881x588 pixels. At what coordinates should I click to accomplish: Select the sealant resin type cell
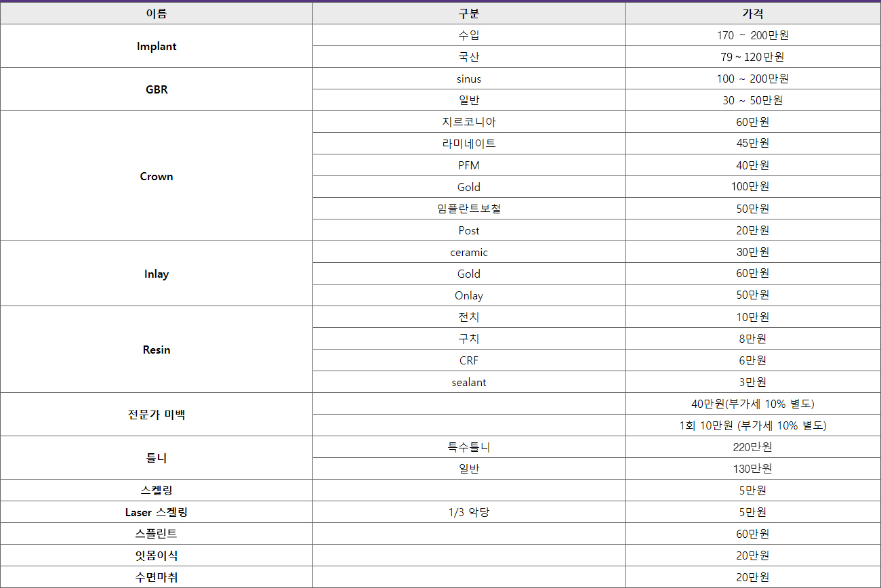pyautogui.click(x=468, y=382)
